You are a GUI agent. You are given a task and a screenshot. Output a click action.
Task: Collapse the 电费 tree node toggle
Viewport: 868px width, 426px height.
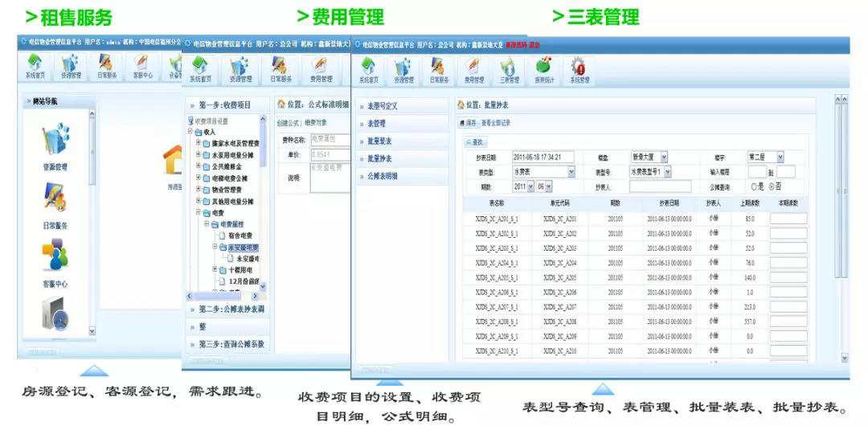199,212
